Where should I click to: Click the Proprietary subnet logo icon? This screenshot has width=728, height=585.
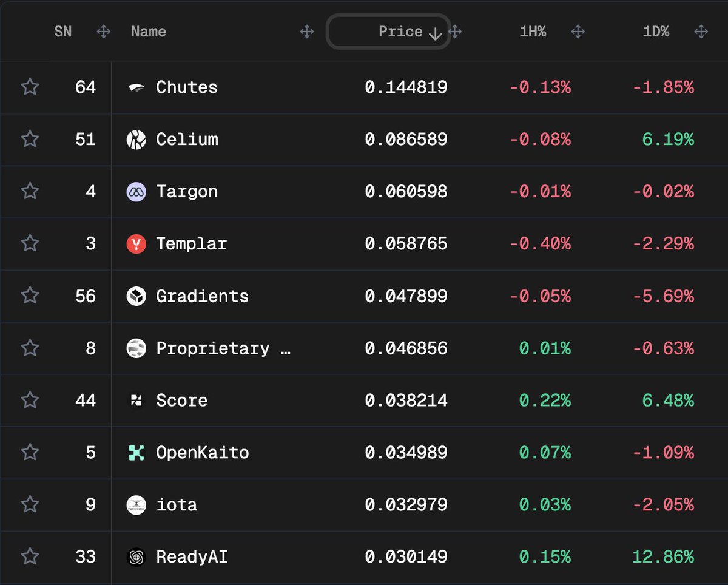point(136,348)
